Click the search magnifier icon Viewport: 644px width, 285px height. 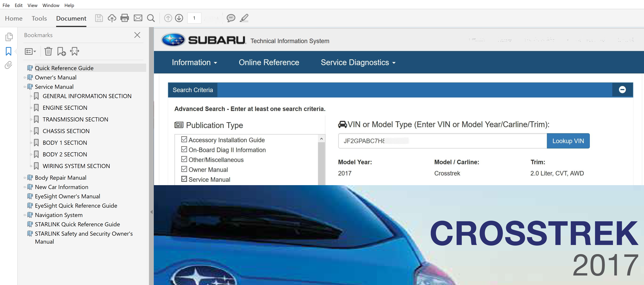[151, 18]
